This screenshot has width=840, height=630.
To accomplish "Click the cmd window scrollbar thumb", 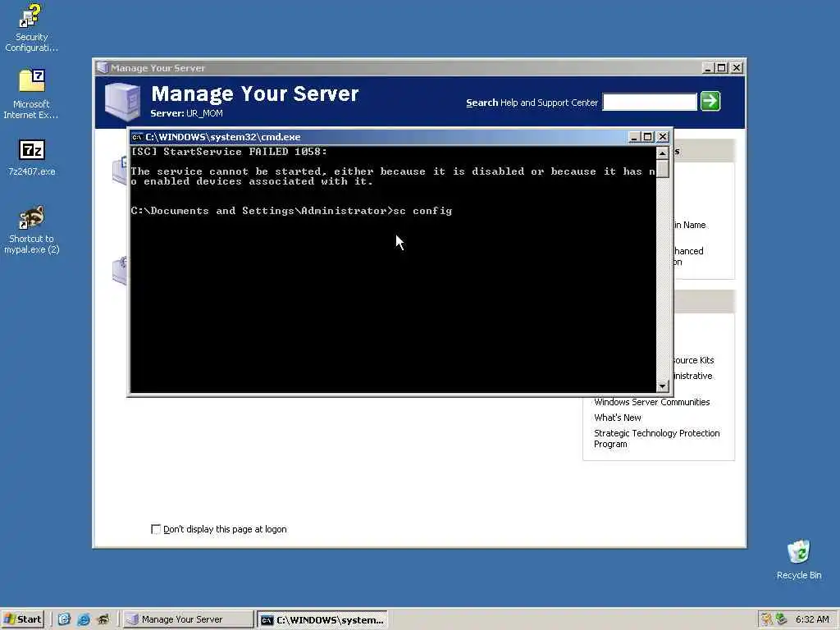I will 662,168.
